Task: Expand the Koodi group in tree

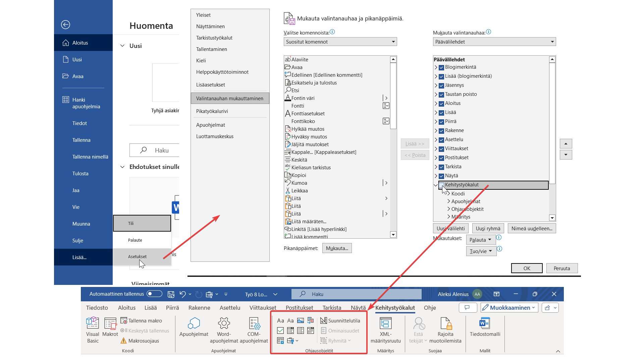Action: 448,193
